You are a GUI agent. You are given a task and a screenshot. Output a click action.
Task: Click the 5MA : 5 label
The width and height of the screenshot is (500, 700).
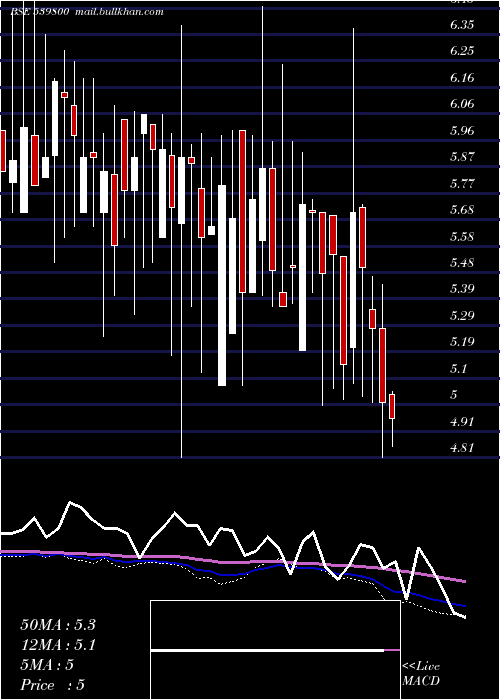point(47,665)
